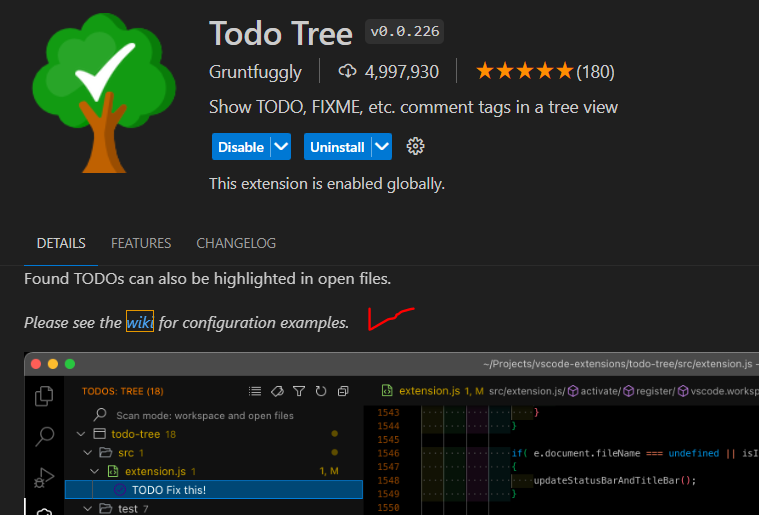Click green zoom dot of preview window

70,364
